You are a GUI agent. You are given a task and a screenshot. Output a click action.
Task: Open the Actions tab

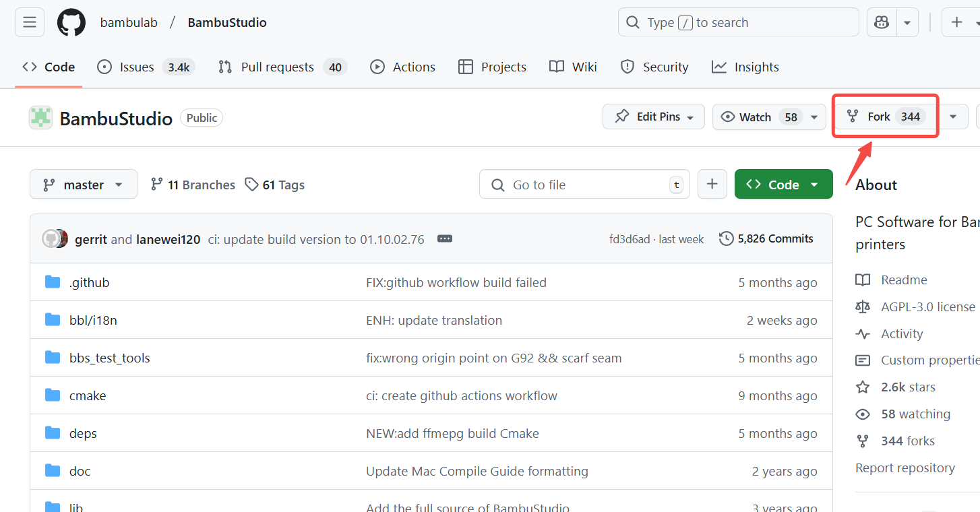tap(403, 67)
